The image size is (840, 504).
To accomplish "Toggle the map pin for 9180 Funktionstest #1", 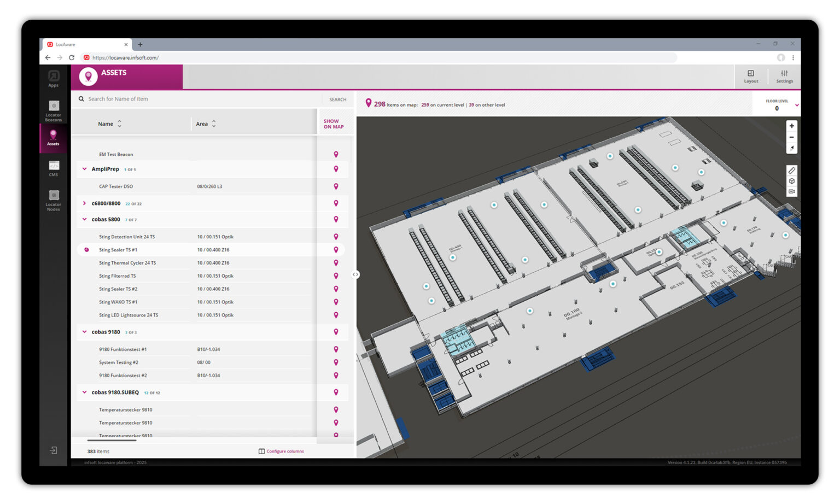I will tap(336, 349).
